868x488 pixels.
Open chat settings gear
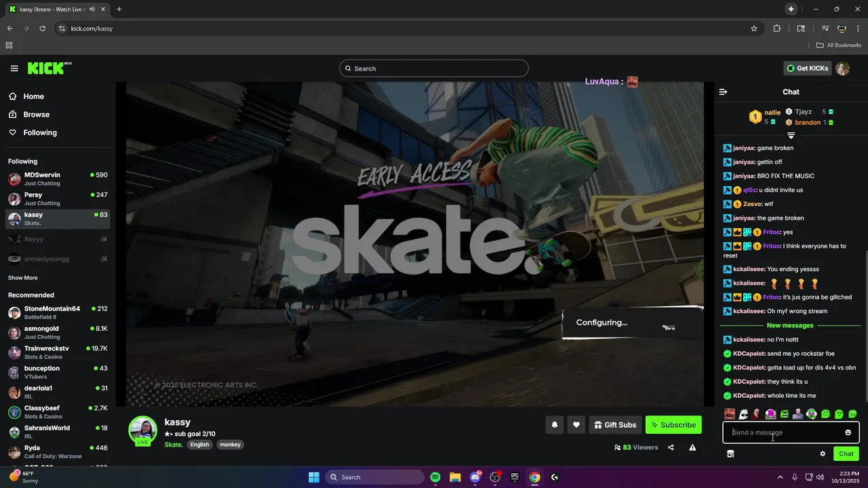(x=823, y=454)
